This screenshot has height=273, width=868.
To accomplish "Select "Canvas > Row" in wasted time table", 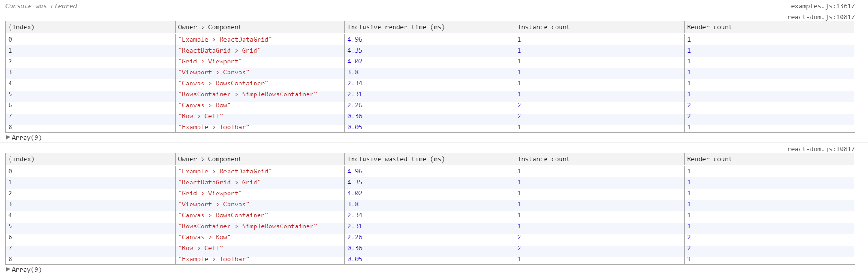I will pyautogui.click(x=204, y=237).
